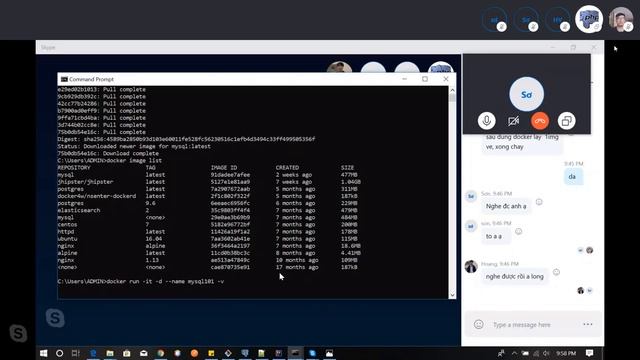
Task: Launch Microsoft Edge from taskbar
Action: (x=93, y=353)
